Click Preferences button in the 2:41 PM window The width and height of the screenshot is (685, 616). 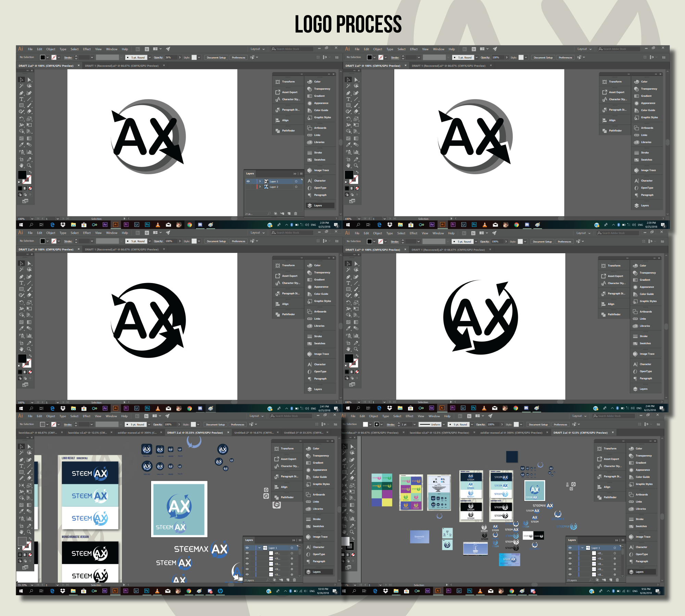tap(238, 241)
